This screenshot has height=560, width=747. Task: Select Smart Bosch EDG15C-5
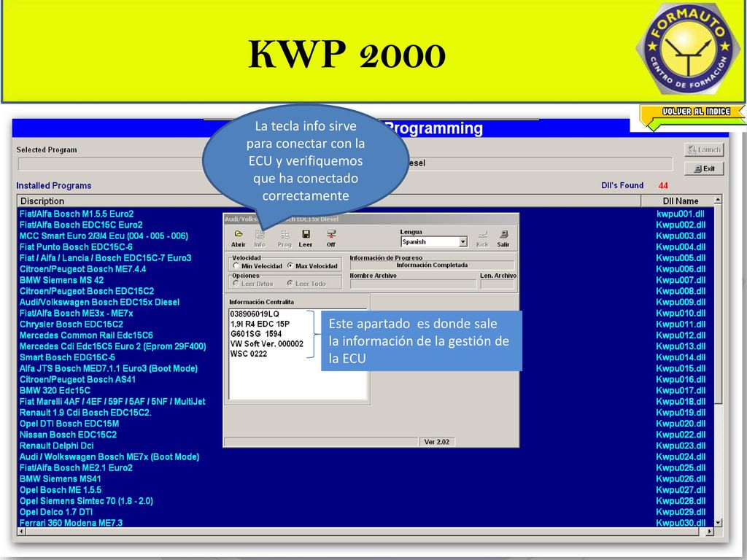[x=67, y=357]
